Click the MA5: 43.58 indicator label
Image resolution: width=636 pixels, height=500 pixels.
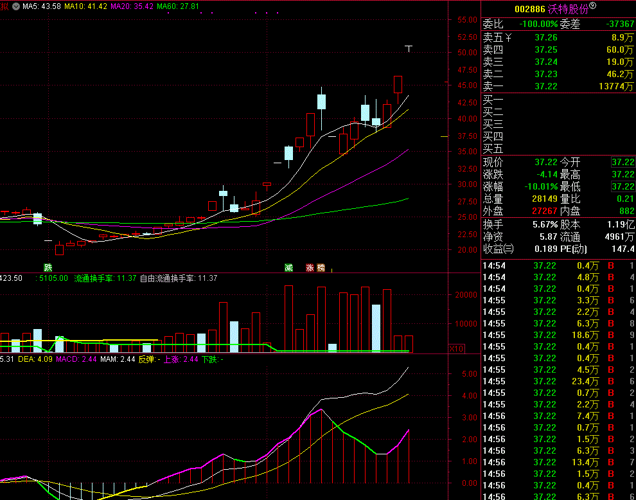[x=41, y=6]
